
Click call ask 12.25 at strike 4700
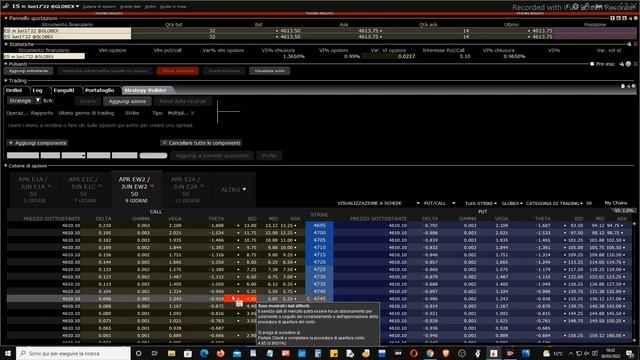(x=287, y=233)
